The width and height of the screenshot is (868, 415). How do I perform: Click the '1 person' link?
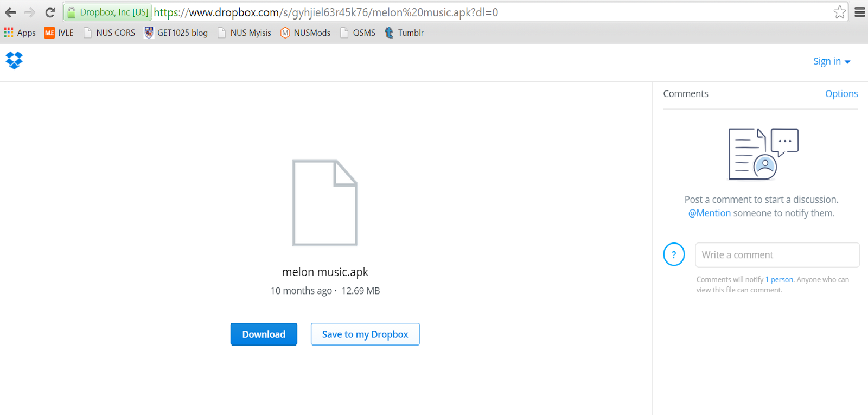point(780,279)
